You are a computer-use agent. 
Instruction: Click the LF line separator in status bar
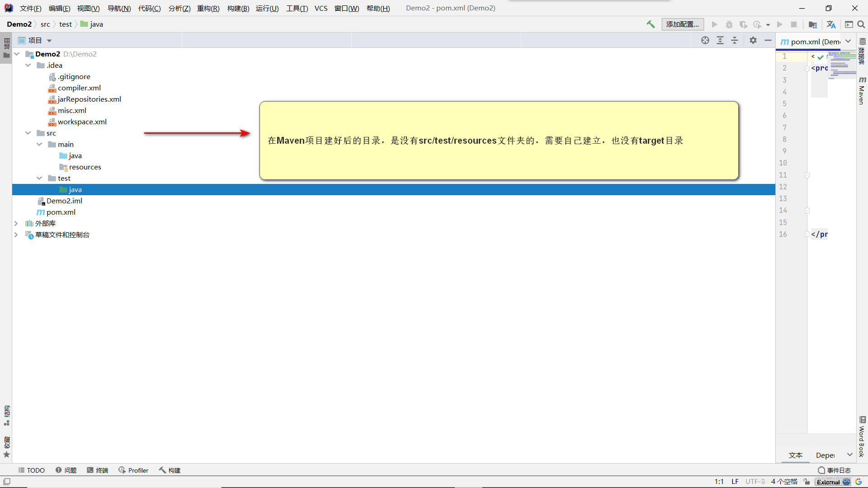pyautogui.click(x=735, y=482)
